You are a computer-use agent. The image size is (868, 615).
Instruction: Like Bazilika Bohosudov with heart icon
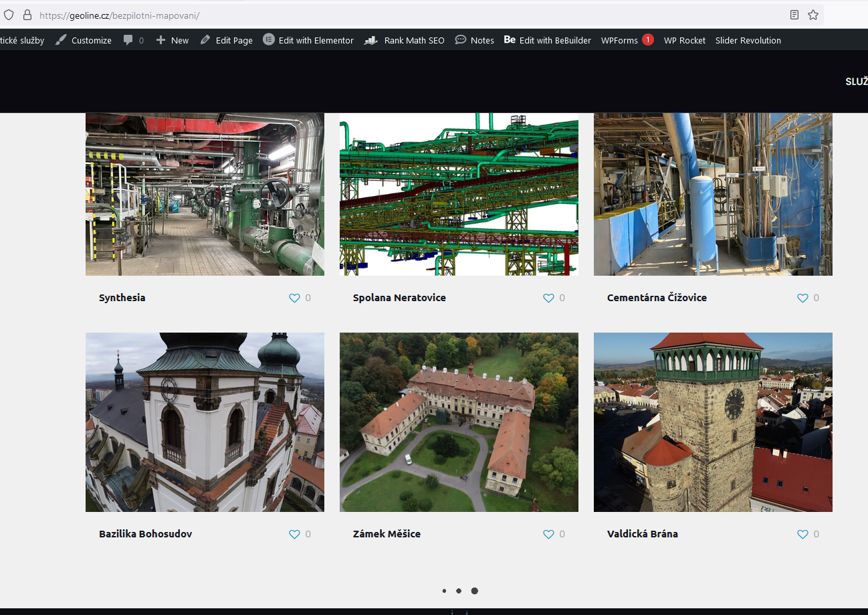[294, 534]
